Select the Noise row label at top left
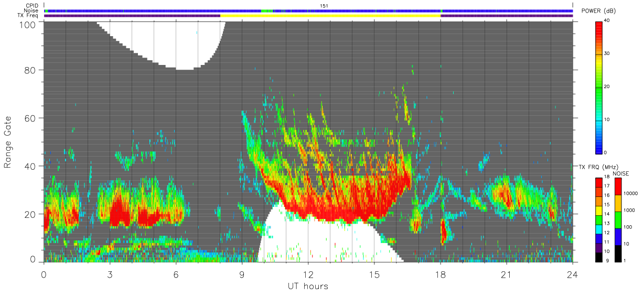The image size is (644, 297). (31, 10)
